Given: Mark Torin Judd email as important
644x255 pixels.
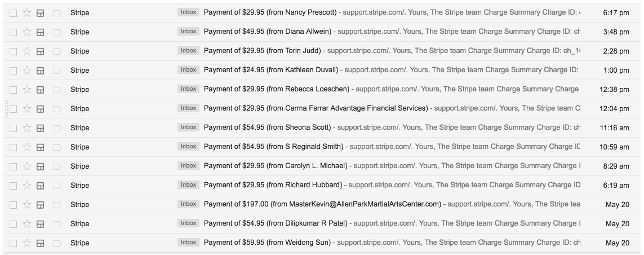Looking at the screenshot, I should tap(57, 51).
